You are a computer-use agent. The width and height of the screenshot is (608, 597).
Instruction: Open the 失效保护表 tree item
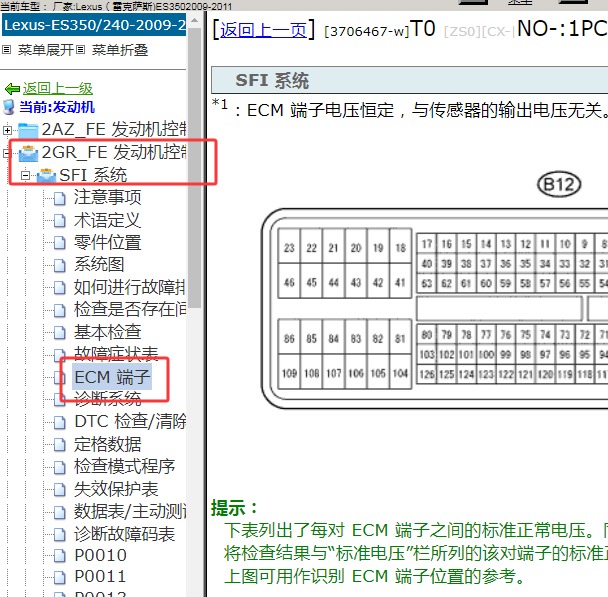[x=116, y=489]
